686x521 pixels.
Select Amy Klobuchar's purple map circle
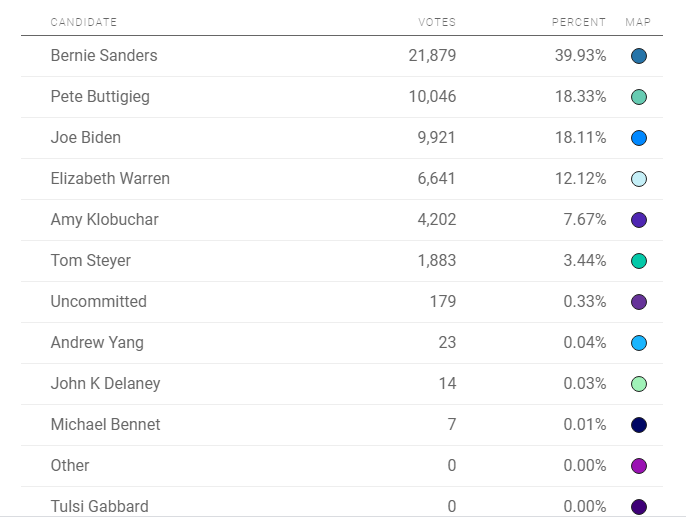point(639,220)
